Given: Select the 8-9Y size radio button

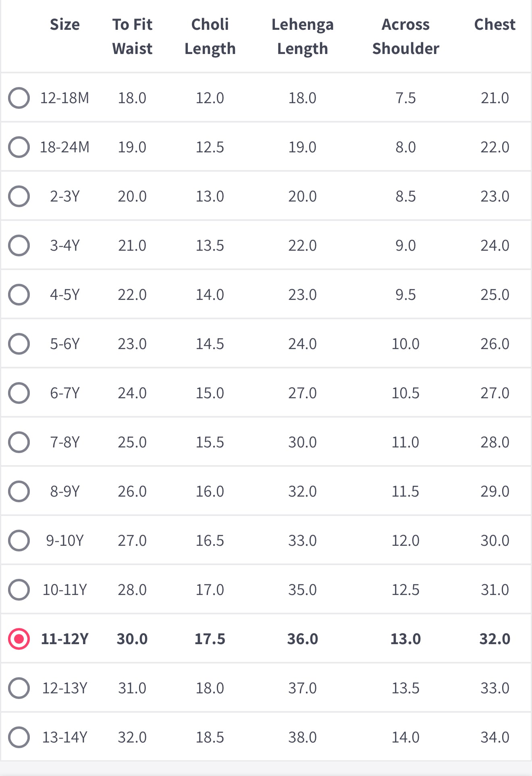Looking at the screenshot, I should coord(19,491).
